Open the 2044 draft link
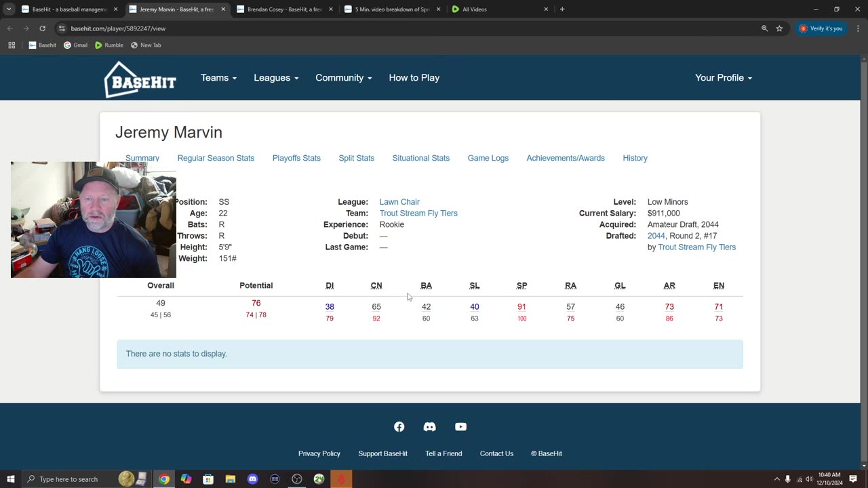 coord(656,236)
